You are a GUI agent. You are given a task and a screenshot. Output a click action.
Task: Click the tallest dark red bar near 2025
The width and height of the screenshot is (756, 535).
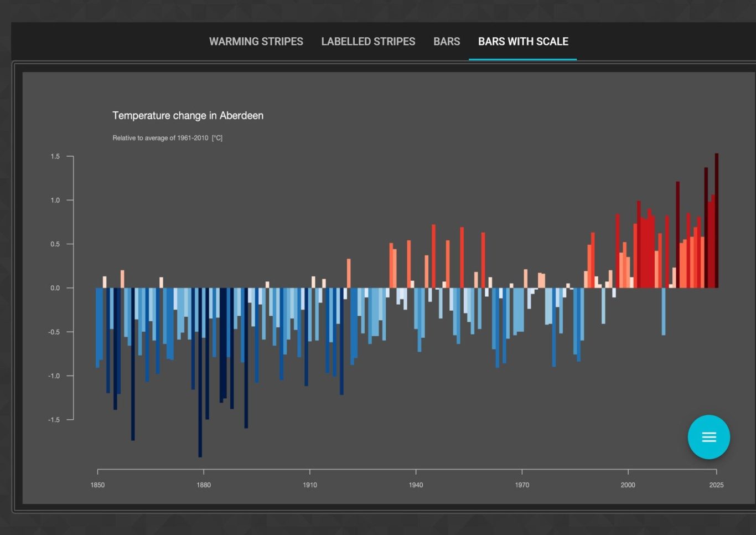tap(717, 220)
